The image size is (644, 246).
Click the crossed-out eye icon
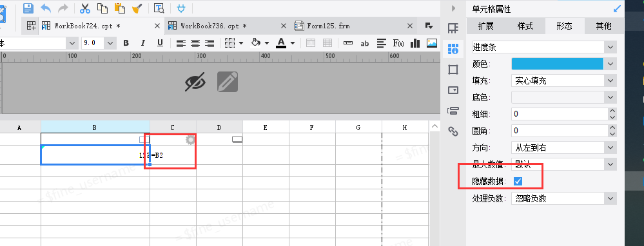point(195,82)
